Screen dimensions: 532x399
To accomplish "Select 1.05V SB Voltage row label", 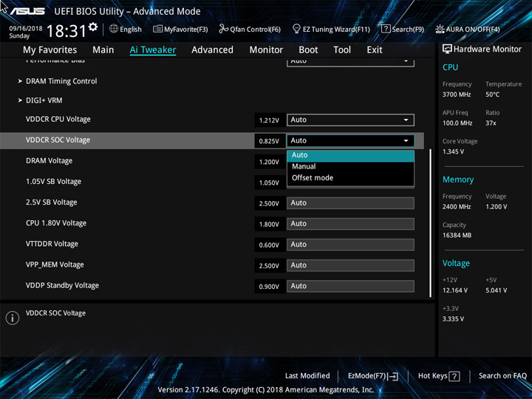I will [x=54, y=182].
